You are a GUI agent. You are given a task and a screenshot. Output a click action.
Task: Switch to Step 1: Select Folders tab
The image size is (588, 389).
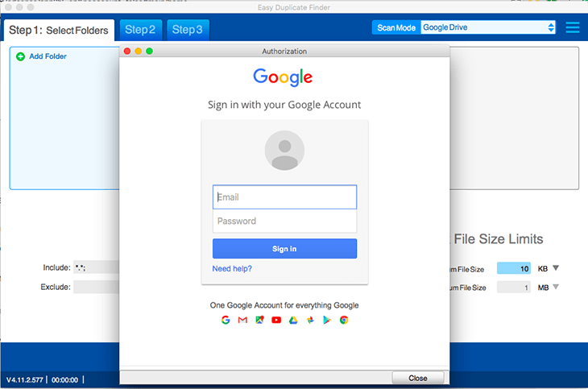pyautogui.click(x=59, y=30)
